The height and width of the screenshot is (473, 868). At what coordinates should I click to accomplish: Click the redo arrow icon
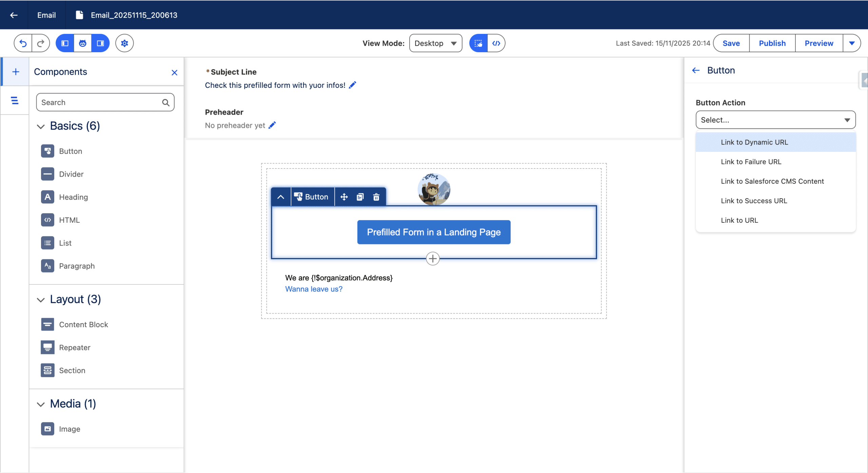click(x=41, y=43)
